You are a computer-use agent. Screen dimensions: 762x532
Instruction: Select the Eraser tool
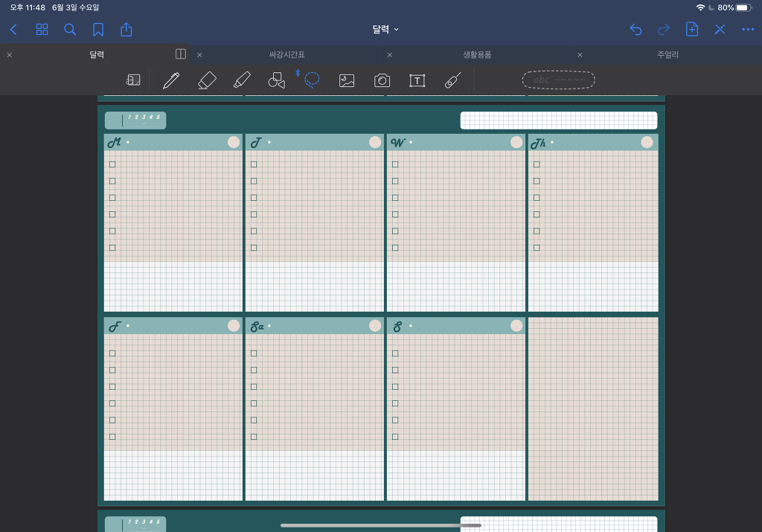click(x=207, y=80)
